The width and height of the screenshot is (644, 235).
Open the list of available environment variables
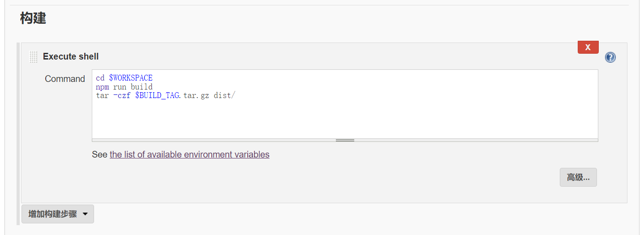click(x=189, y=154)
